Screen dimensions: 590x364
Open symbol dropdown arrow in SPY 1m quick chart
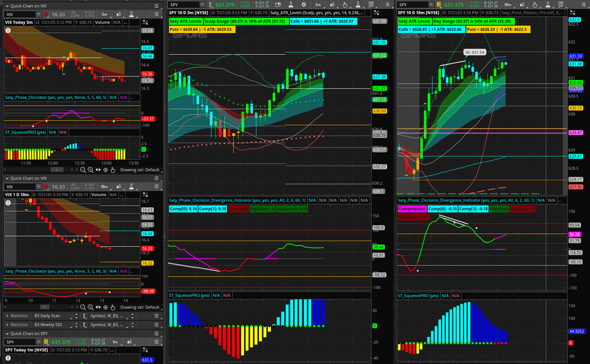coord(39,342)
